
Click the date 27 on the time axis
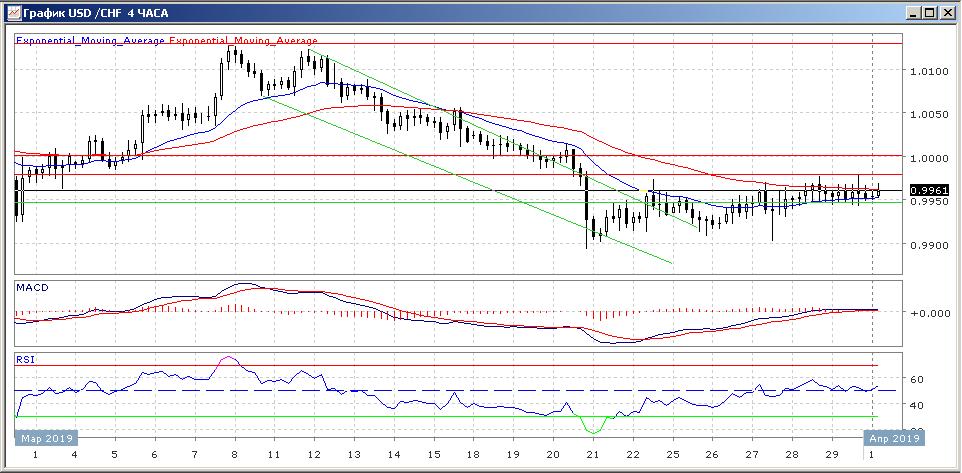[x=752, y=455]
